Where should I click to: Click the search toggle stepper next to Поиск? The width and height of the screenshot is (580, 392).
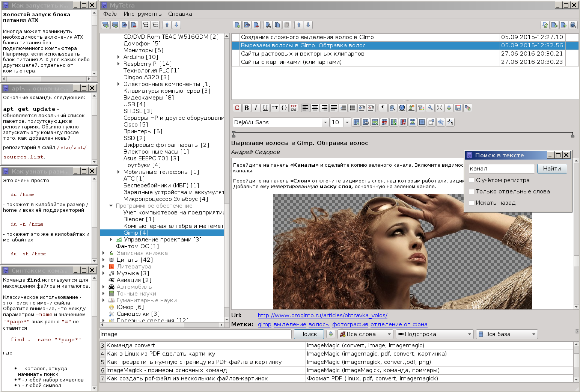[330, 334]
